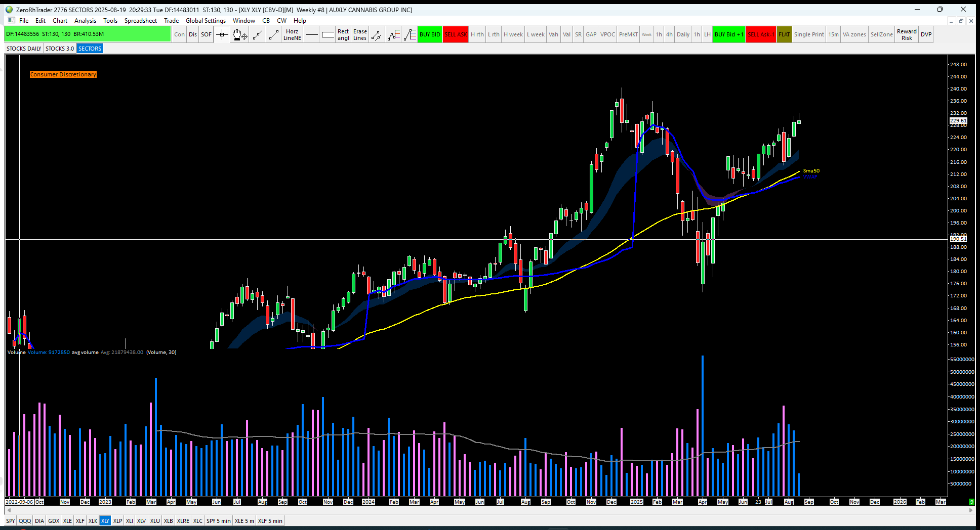Click the BUY Bid +1 button
980x530 pixels.
pos(729,34)
